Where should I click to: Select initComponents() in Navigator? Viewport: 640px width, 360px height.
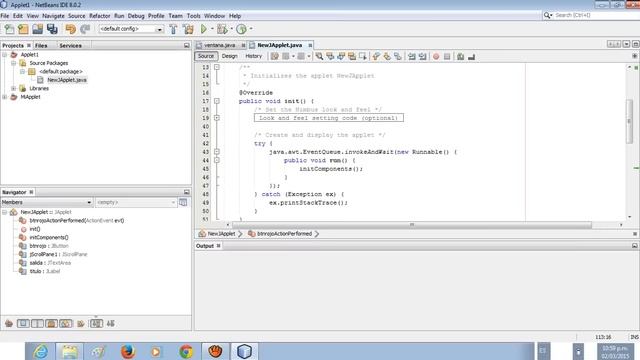(49, 238)
